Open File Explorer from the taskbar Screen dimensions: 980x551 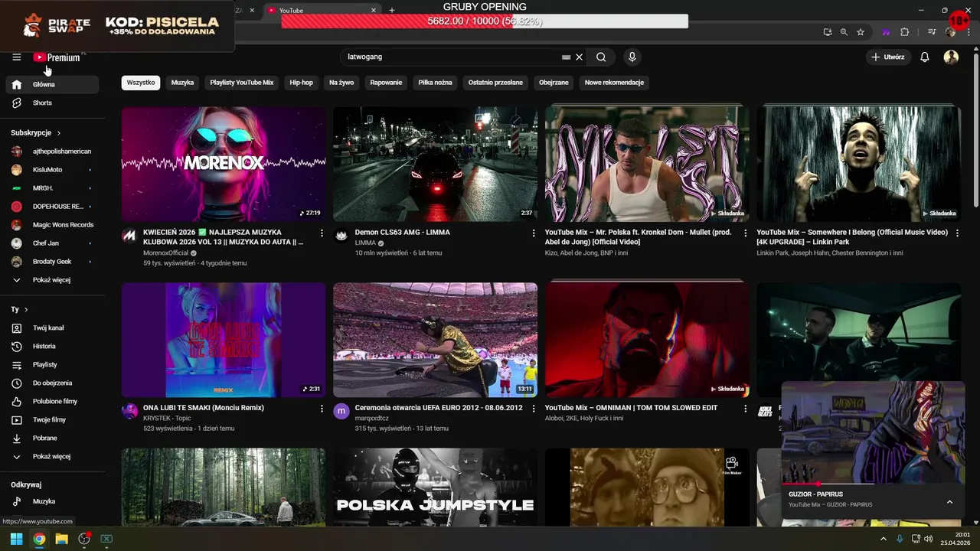coord(61,539)
